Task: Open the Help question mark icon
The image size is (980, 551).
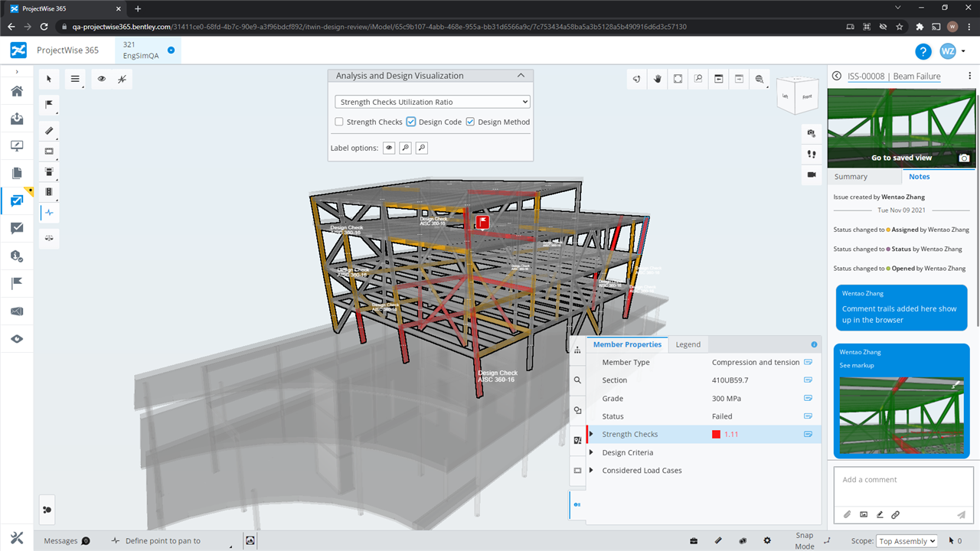Action: (x=923, y=51)
